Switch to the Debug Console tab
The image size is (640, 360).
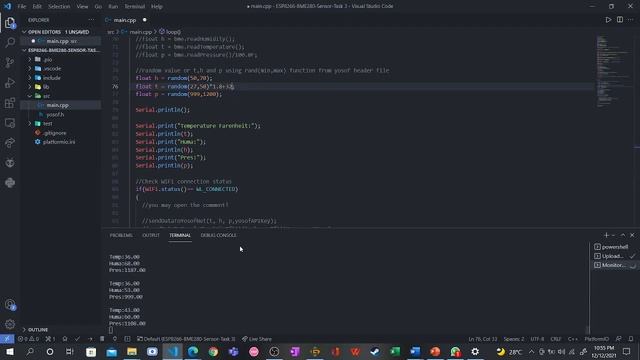click(218, 236)
